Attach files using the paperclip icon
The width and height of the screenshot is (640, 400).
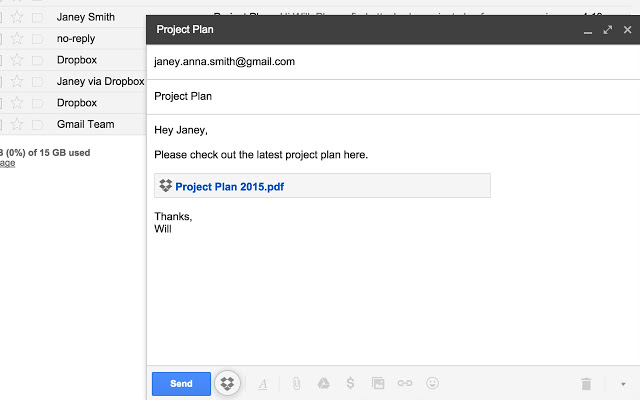pyautogui.click(x=297, y=383)
